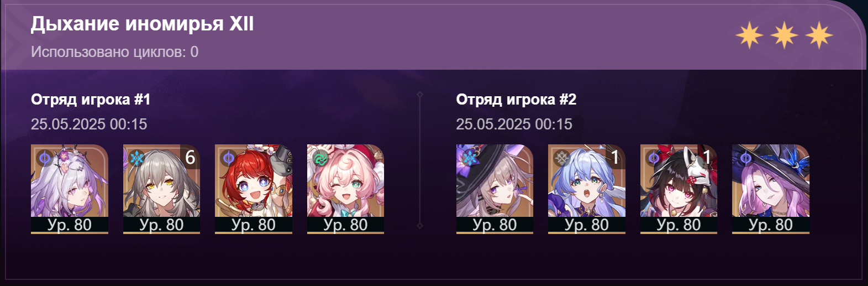
Task: Click the eidolon badge showing 6
Action: pyautogui.click(x=190, y=157)
